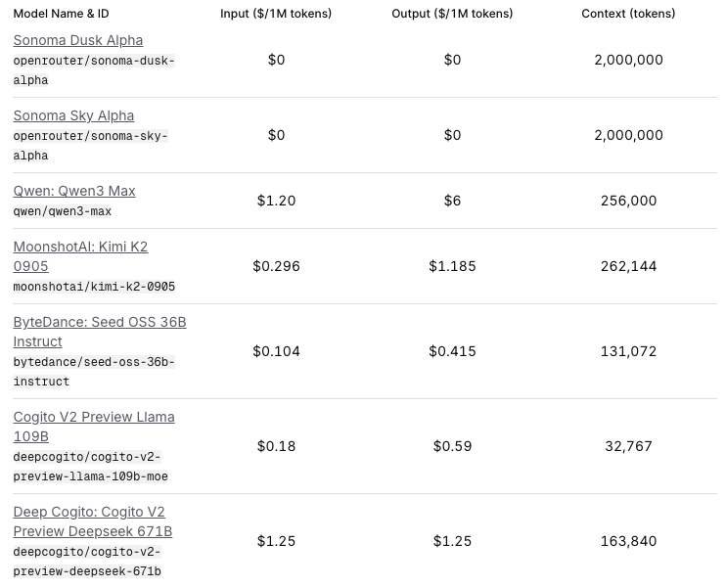The height and width of the screenshot is (588, 726).
Task: Click the $1.20 input price for Qwen3 Max
Action: (x=276, y=201)
